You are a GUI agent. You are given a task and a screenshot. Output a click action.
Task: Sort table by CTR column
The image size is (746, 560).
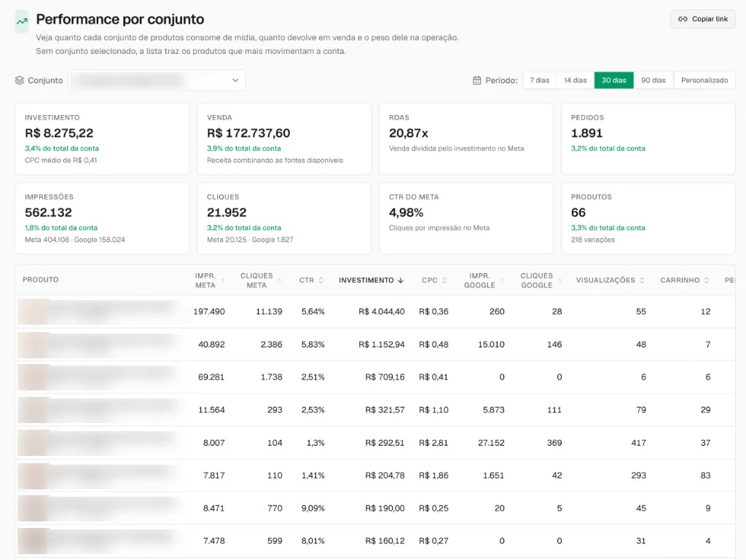pyautogui.click(x=311, y=280)
